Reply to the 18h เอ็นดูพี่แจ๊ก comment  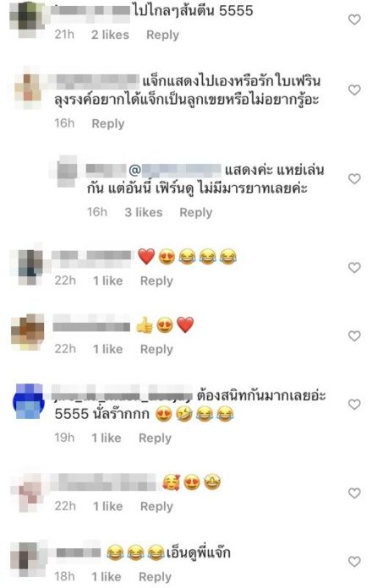point(155,577)
